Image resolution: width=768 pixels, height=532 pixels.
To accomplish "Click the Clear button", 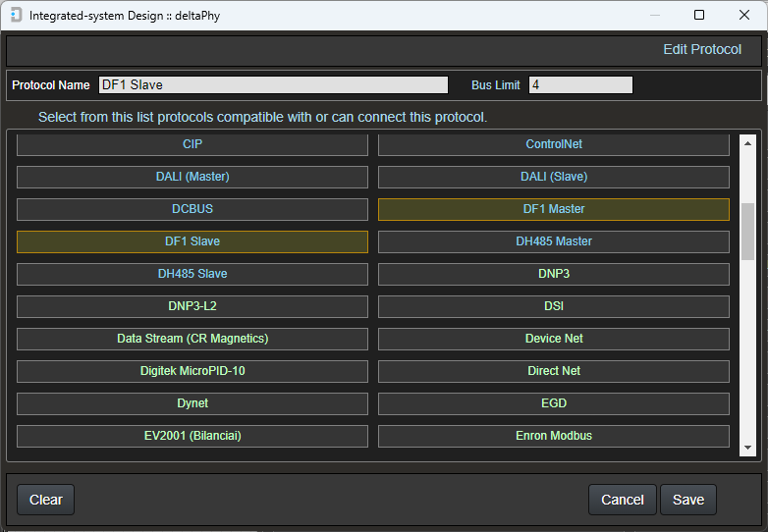I will [45, 500].
